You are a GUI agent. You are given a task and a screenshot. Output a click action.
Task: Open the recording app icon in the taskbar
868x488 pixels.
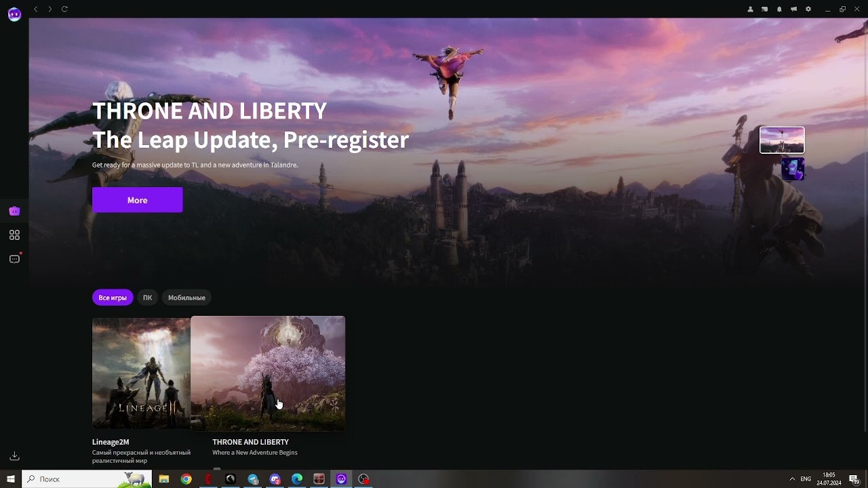coord(363,479)
